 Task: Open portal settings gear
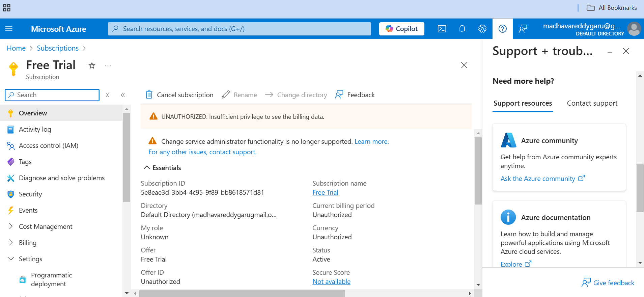point(482,29)
